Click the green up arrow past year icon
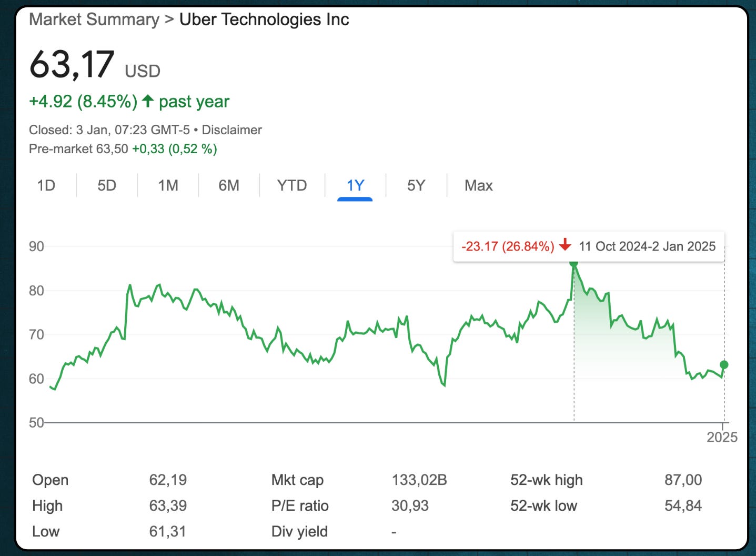756x556 pixels. [x=148, y=101]
